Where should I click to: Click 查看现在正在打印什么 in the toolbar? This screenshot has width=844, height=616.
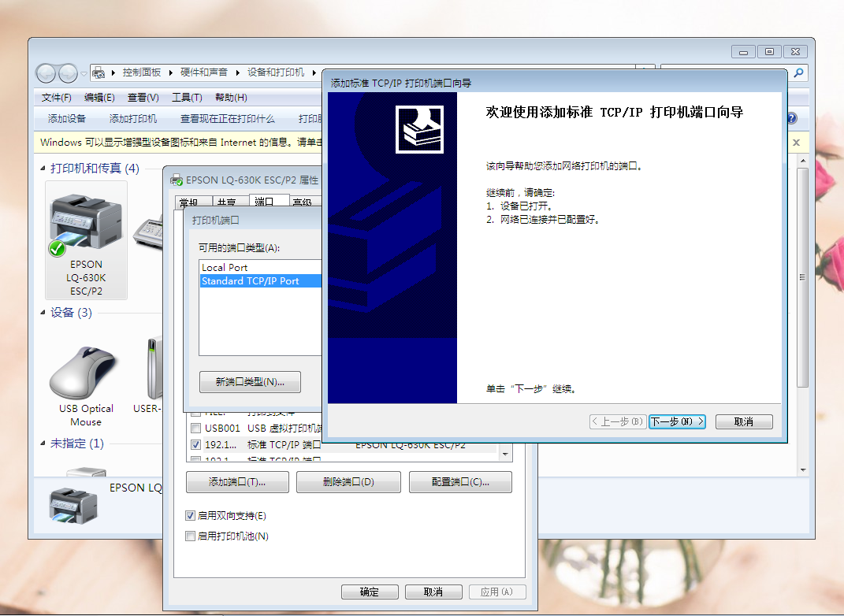click(x=227, y=118)
